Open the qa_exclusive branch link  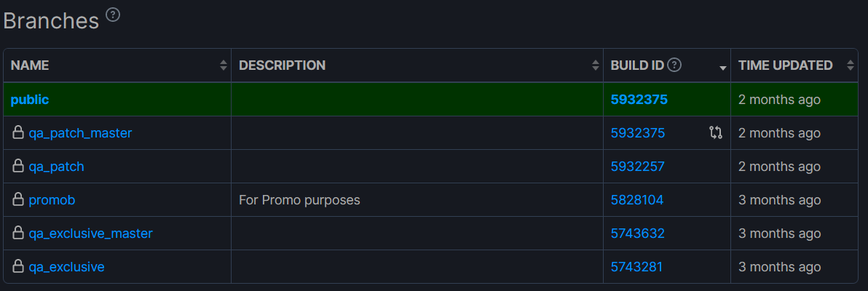66,267
